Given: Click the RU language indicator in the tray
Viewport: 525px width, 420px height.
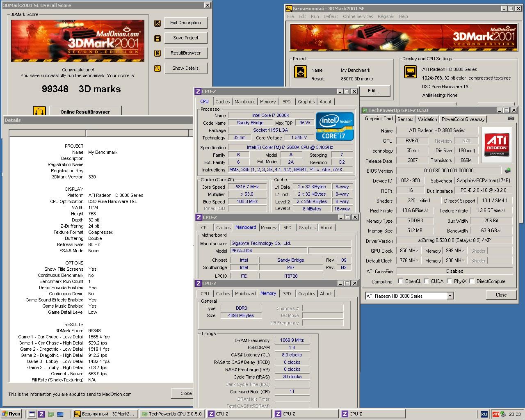Looking at the screenshot, I should pos(484,414).
